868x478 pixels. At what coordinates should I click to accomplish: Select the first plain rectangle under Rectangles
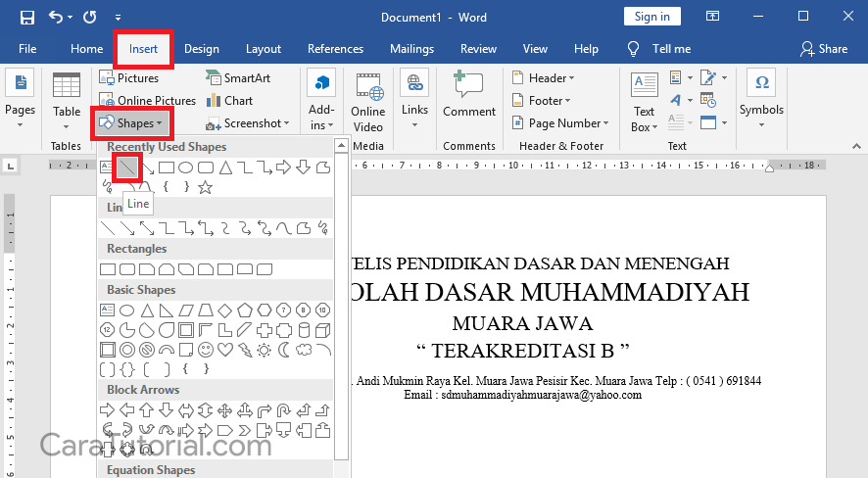click(x=108, y=269)
